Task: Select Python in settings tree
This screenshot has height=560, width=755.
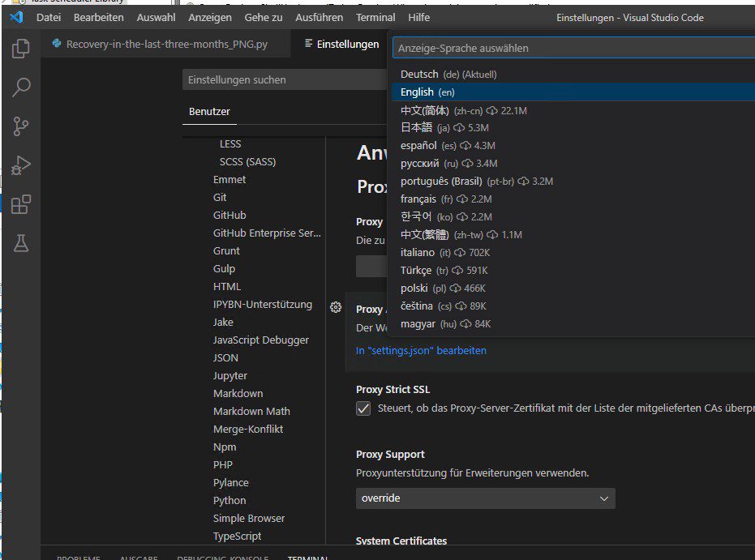Action: [x=230, y=500]
